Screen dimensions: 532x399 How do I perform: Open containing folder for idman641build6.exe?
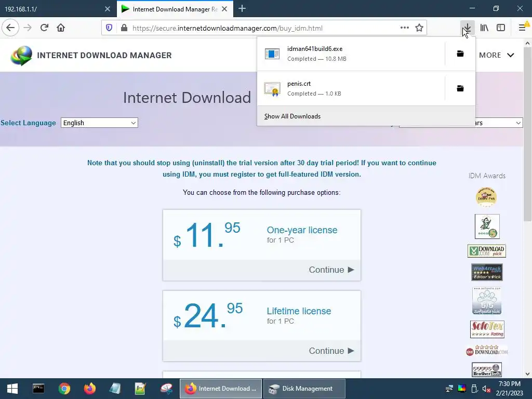(x=460, y=54)
